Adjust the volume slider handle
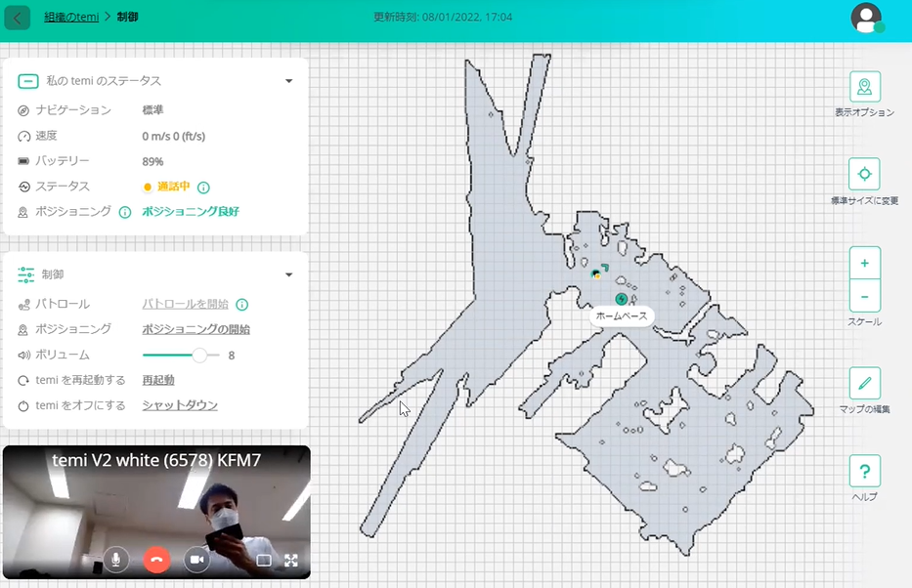 pyautogui.click(x=199, y=355)
